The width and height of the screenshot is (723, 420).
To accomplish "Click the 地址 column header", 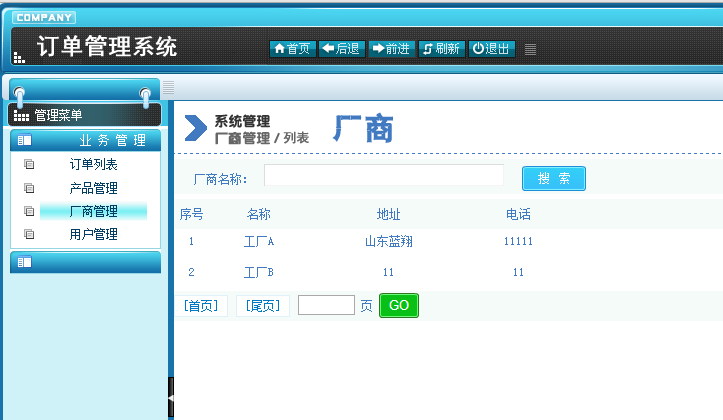I will pyautogui.click(x=388, y=214).
